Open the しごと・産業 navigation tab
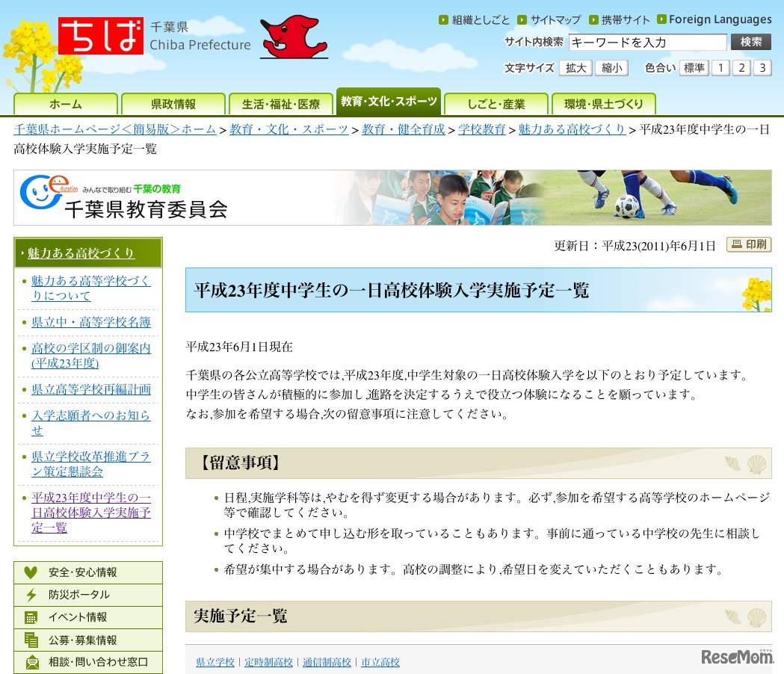Viewport: 784px width, 674px height. coord(496,104)
